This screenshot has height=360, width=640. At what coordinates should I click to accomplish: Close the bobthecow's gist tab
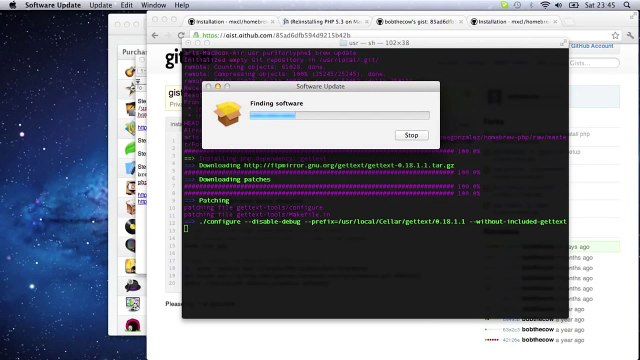460,22
